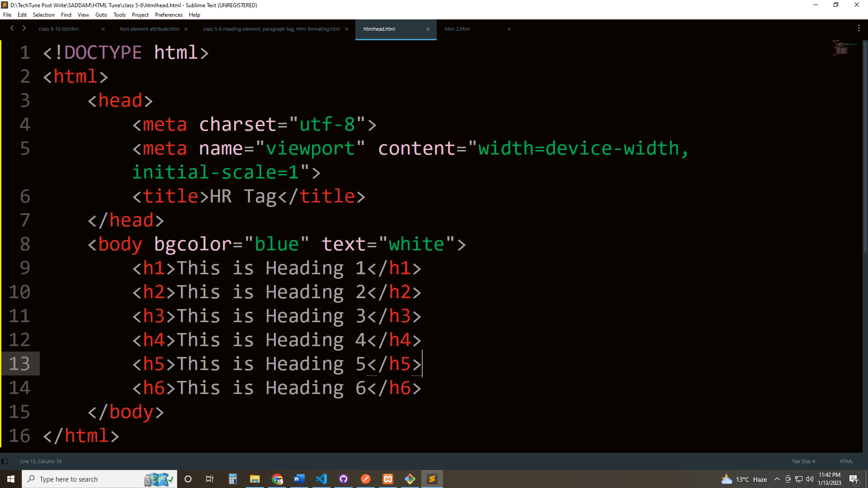This screenshot has height=488, width=868.
Task: Close the htmlhead.html tab
Action: pos(428,29)
